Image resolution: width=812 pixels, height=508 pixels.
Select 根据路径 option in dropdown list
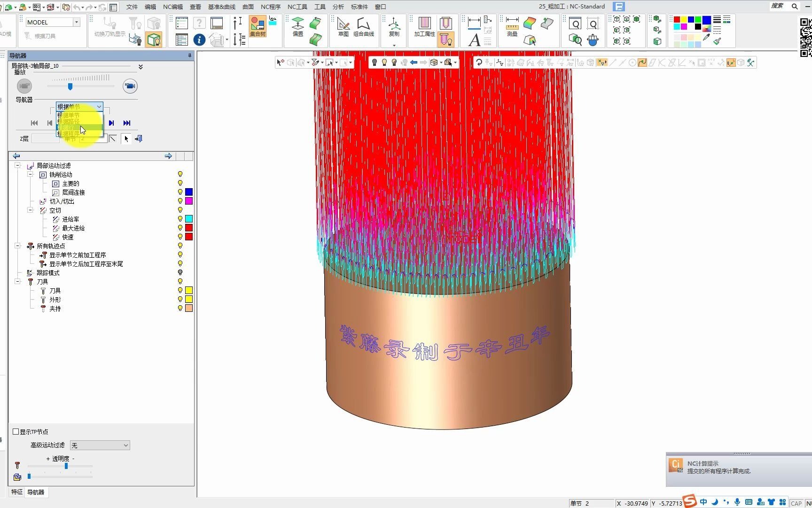tap(69, 121)
